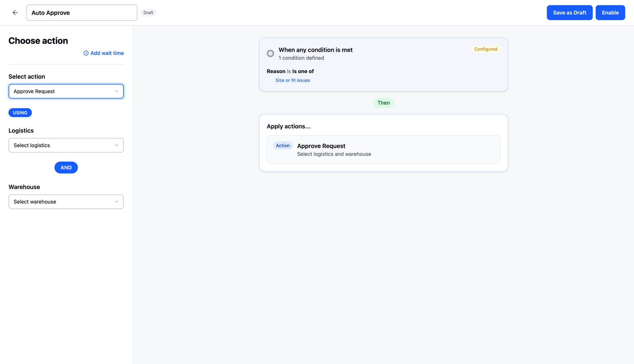Click the Draft status badge beside the workflow name
Image resolution: width=634 pixels, height=364 pixels.
[x=148, y=12]
